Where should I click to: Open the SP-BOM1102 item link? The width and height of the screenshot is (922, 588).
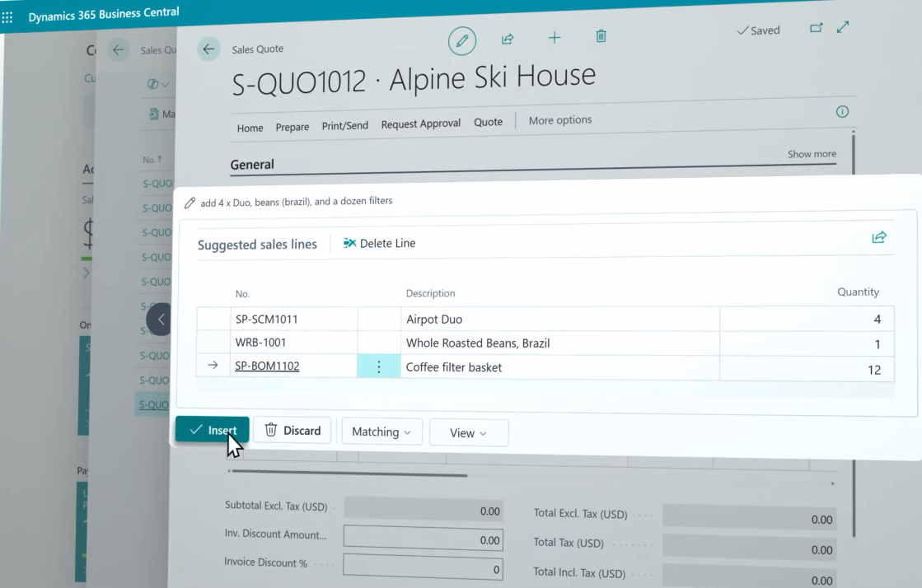[267, 366]
